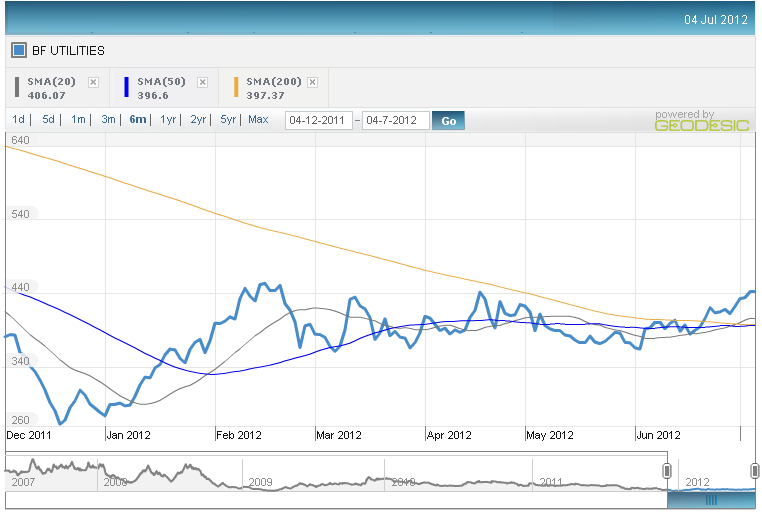This screenshot has width=762, height=513.
Task: Choose the 1yr time range
Action: coord(168,120)
